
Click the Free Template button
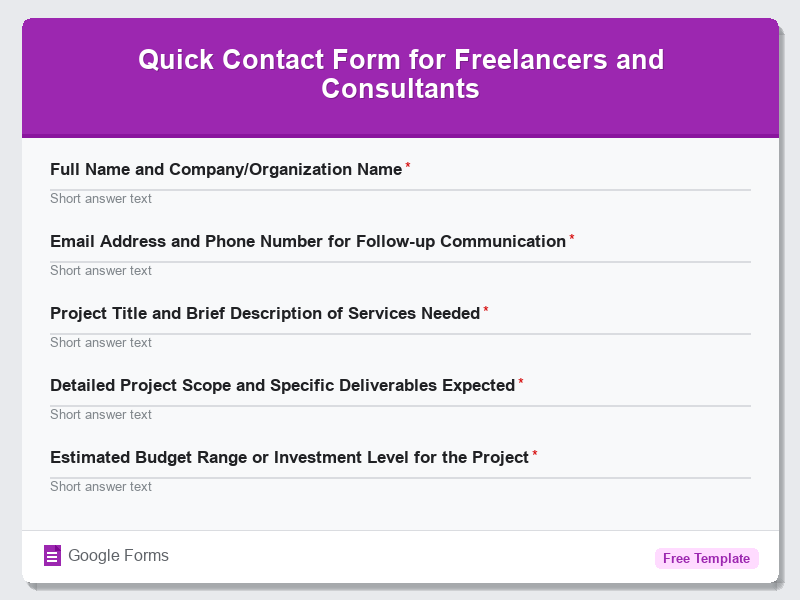(x=707, y=558)
